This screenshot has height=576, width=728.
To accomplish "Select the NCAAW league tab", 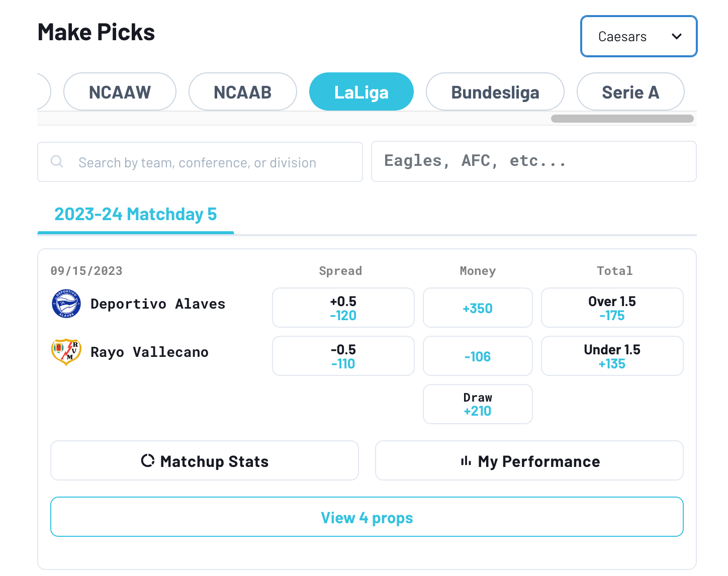I will [120, 92].
